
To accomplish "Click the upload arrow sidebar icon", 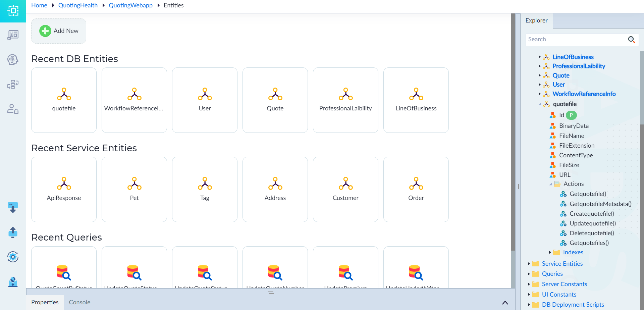I will [13, 232].
